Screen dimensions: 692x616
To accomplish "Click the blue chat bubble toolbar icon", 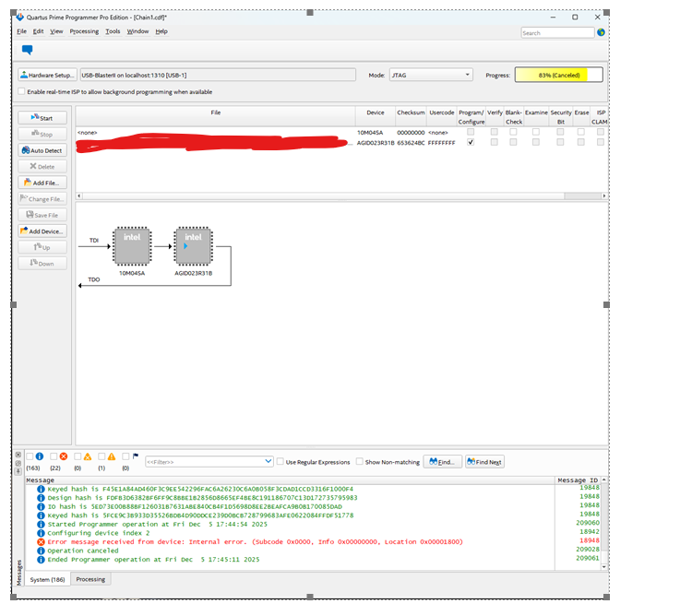I will coord(27,50).
